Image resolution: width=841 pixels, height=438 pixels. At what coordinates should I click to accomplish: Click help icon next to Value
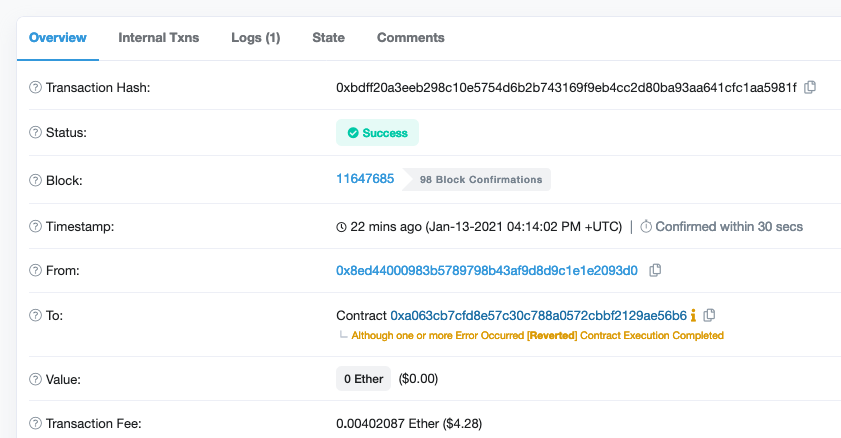(35, 379)
